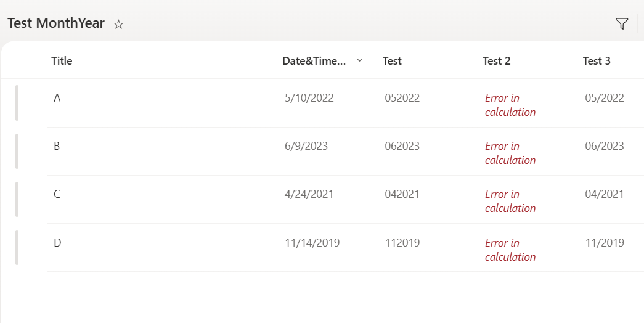Click the Test MonthYear list title
This screenshot has width=644, height=323.
(x=56, y=23)
